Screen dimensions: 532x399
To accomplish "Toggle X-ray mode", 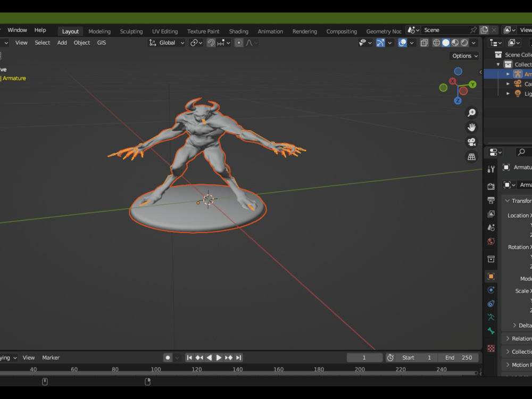I will tap(424, 43).
